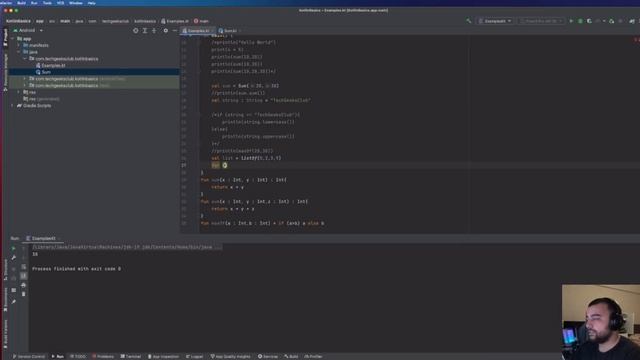640x360 pixels.
Task: Switch to the Examples.kt editor tab
Action: pos(197,31)
